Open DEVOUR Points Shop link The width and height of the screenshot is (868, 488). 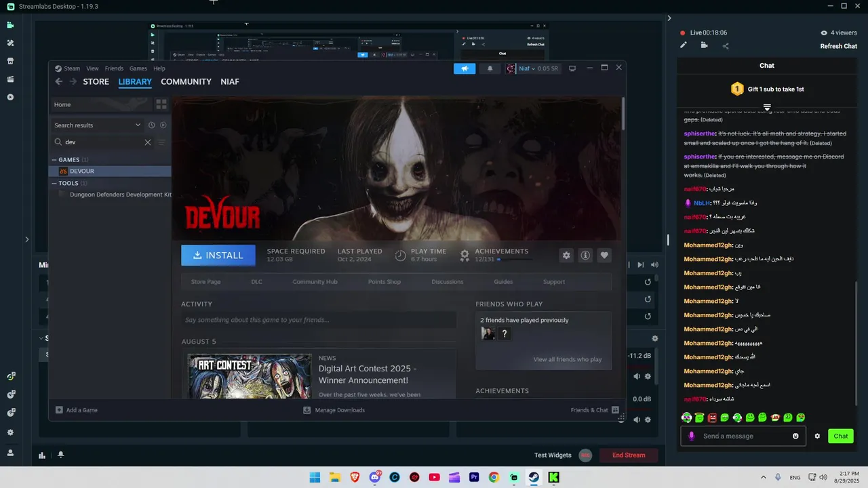click(384, 282)
